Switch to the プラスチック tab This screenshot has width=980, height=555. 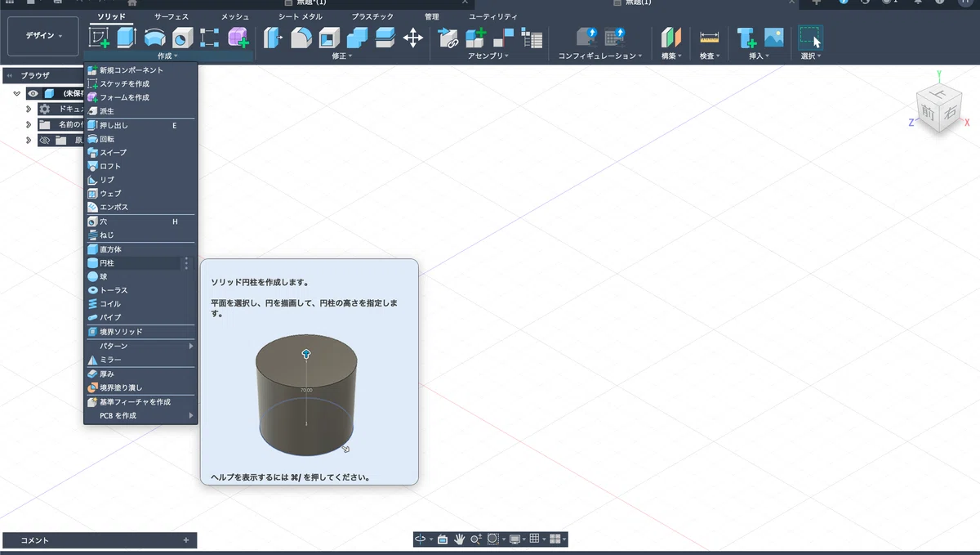372,16
